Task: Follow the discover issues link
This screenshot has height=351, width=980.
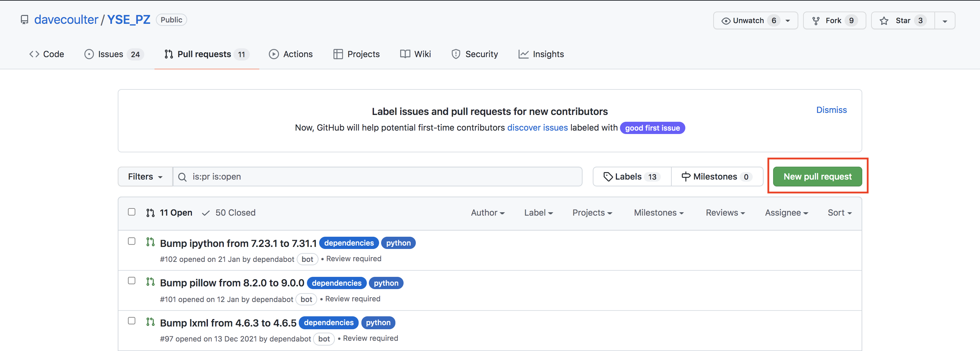Action: 537,128
